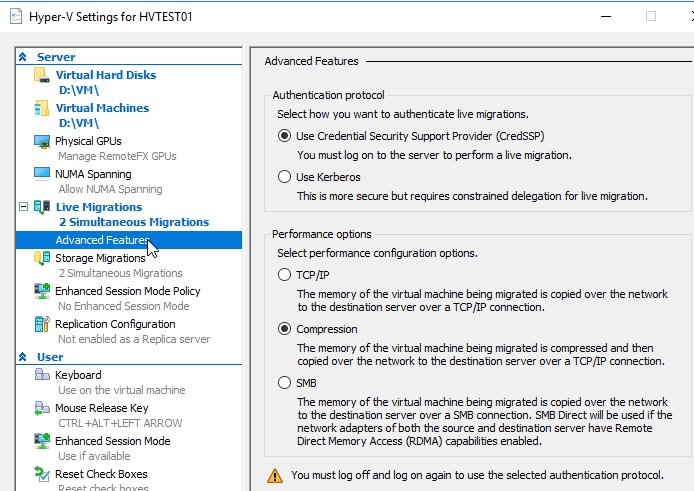Screen dimensions: 694x491
Task: Click the Virtual Hard Disks folder icon
Action: (x=41, y=75)
